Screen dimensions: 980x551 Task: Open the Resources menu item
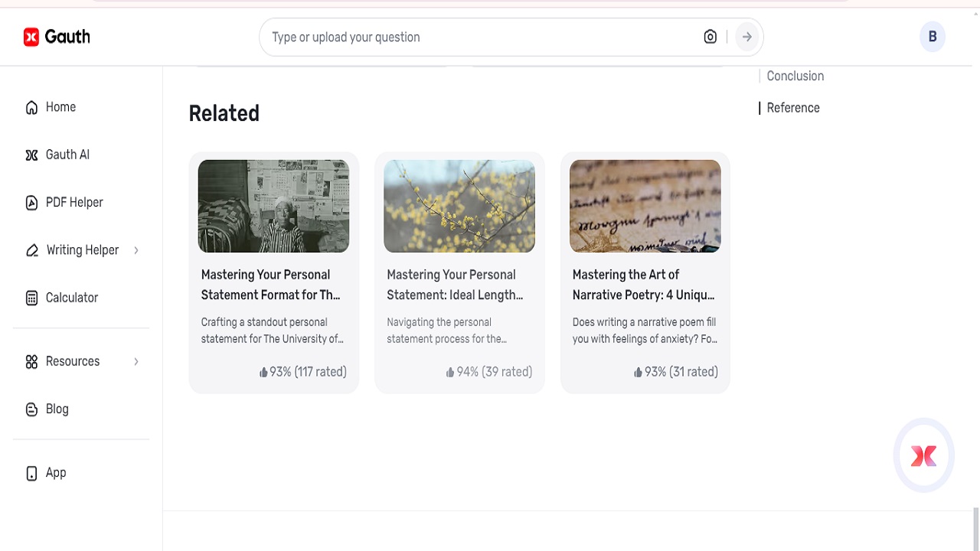coord(73,361)
